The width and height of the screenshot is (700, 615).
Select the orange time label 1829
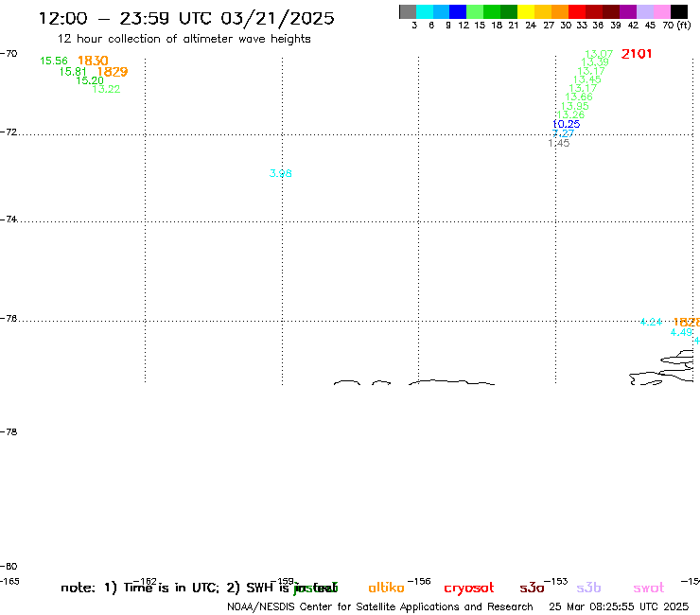point(113,72)
